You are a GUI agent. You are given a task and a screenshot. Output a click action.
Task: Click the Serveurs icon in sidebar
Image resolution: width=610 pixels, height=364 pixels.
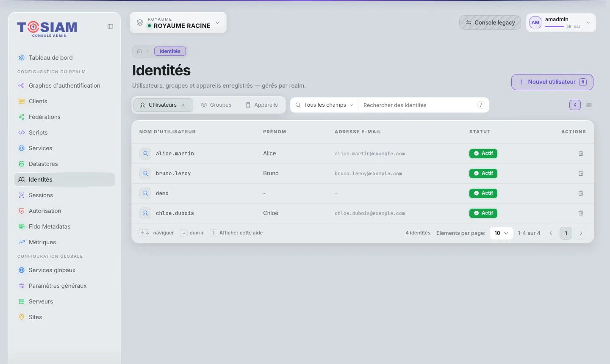click(x=22, y=301)
